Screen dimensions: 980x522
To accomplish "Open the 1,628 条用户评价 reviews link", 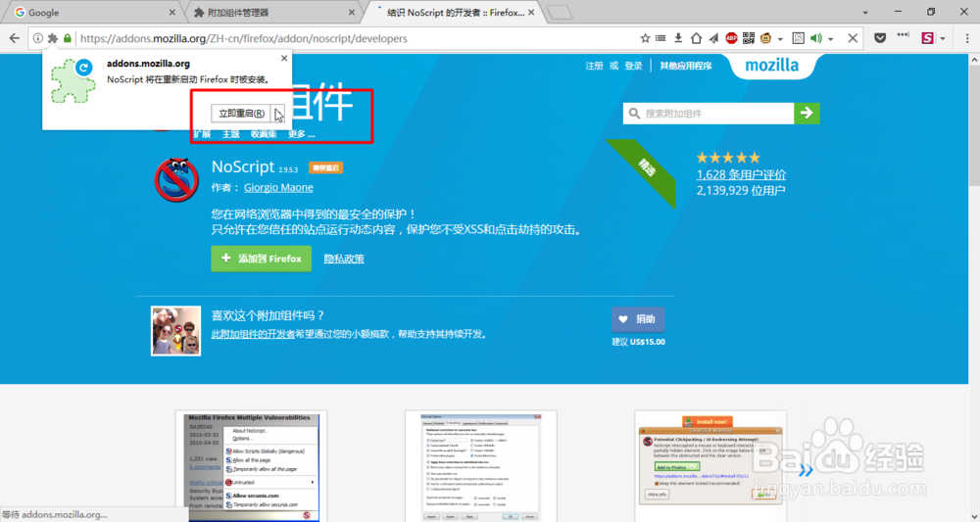I will click(741, 175).
